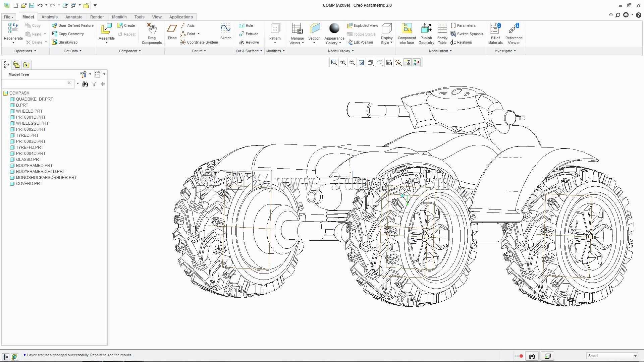
Task: Open the Analysis tab
Action: [49, 17]
